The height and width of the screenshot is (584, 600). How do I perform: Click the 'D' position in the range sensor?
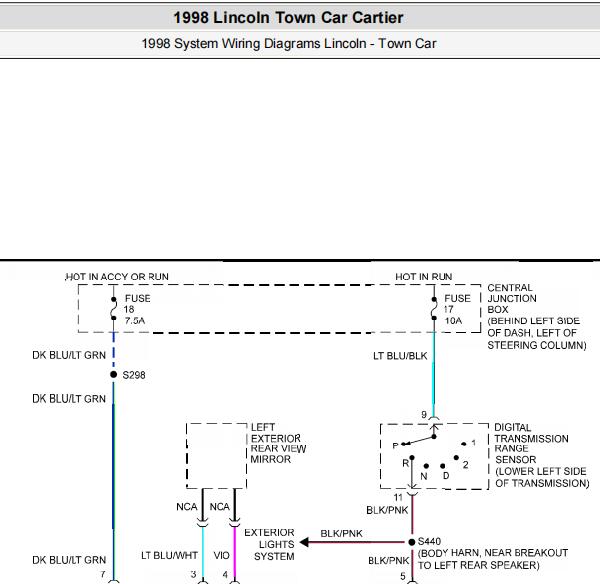coord(446,476)
